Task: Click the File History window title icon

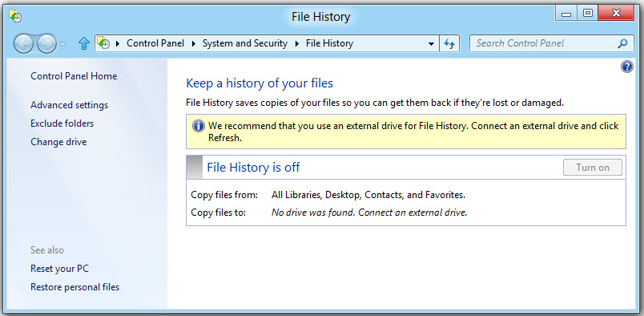Action: pos(15,16)
